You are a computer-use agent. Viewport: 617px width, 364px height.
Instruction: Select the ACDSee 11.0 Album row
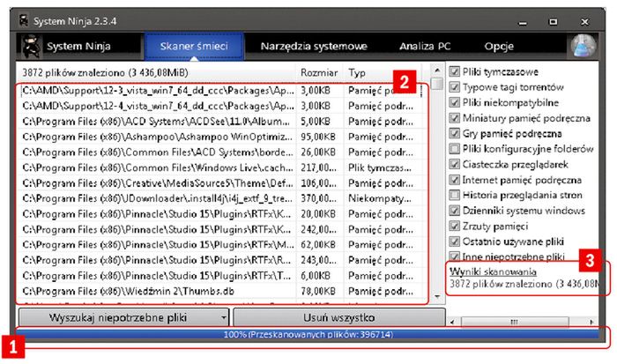(221, 122)
